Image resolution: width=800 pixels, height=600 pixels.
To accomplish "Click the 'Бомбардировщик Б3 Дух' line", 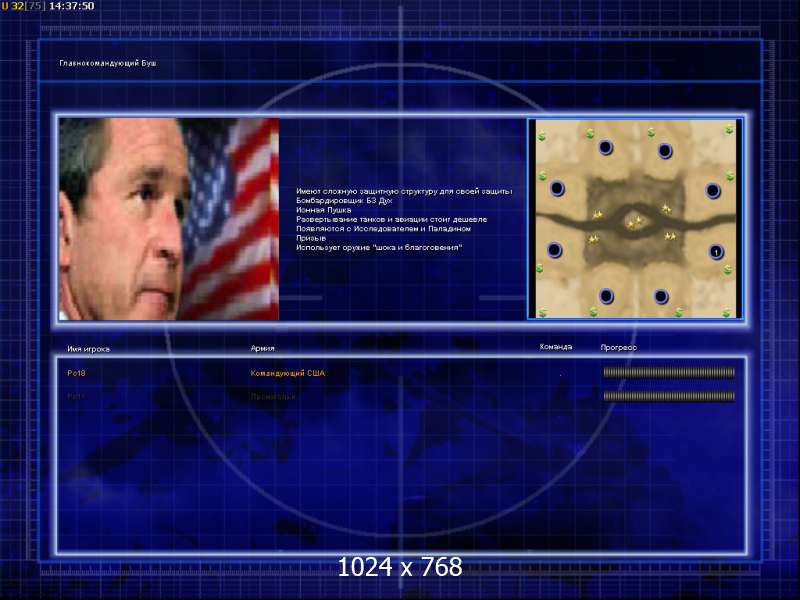I will pos(344,201).
